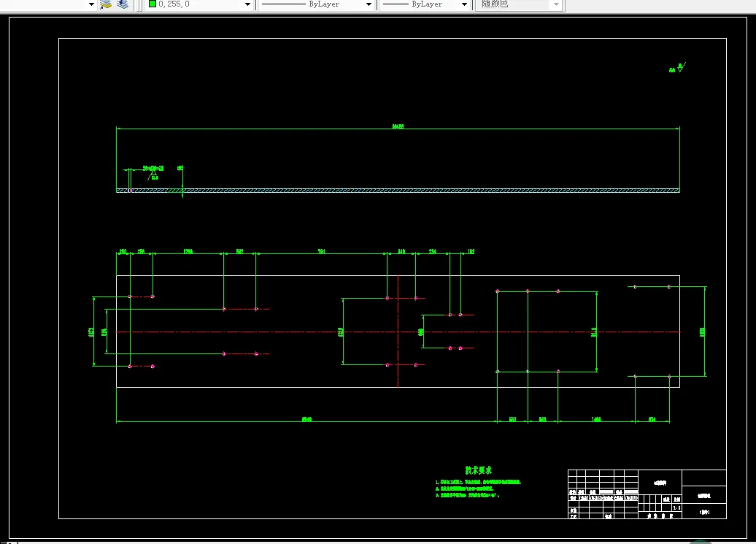This screenshot has height=544, width=756.
Task: Click the red vertical centerline in plan view
Action: pyautogui.click(x=398, y=332)
